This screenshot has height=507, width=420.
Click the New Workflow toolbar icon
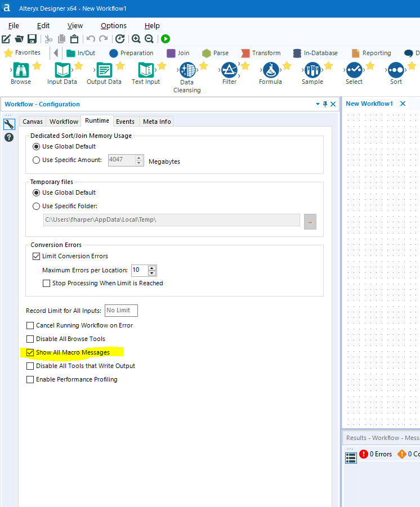6,39
